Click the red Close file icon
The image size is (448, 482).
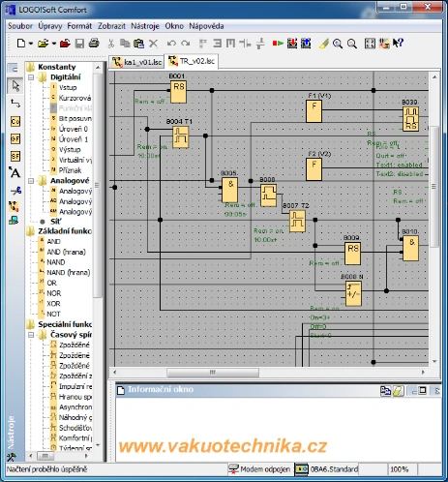pos(65,44)
